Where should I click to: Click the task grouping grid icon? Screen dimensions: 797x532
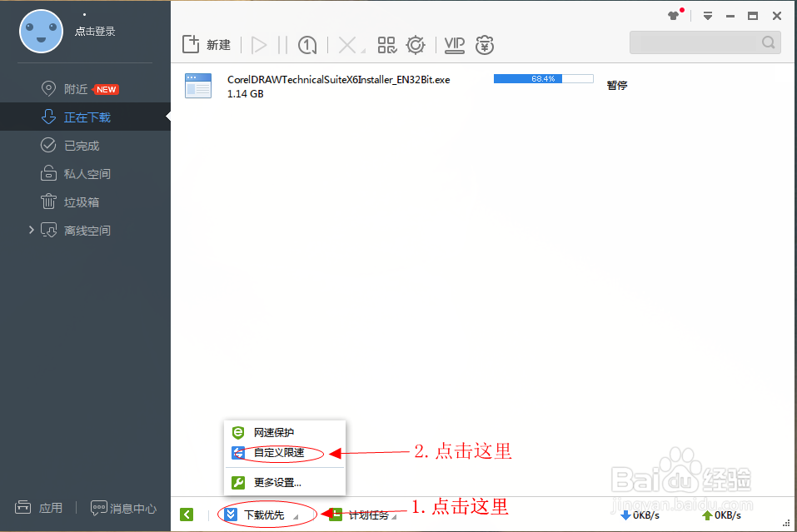coord(386,45)
